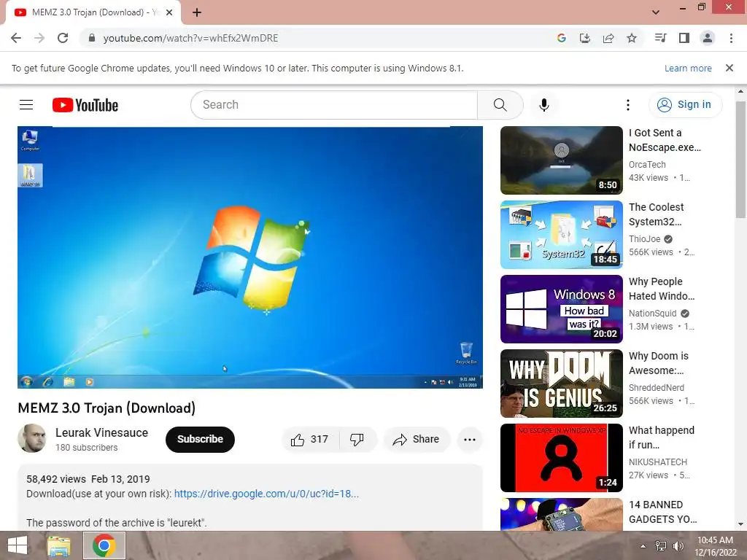
Task: Click the address bar URL
Action: pyautogui.click(x=190, y=38)
